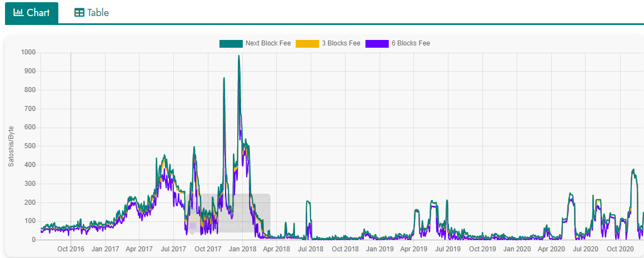Click the Satoshis/Byte axis title
This screenshot has height=258, width=644.
coord(11,146)
